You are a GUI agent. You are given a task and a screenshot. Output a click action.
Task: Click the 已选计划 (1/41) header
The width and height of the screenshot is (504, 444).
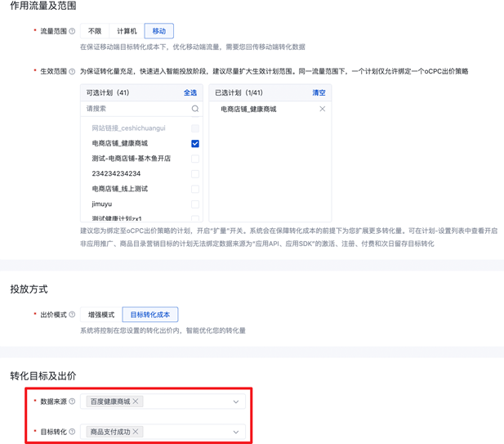239,92
